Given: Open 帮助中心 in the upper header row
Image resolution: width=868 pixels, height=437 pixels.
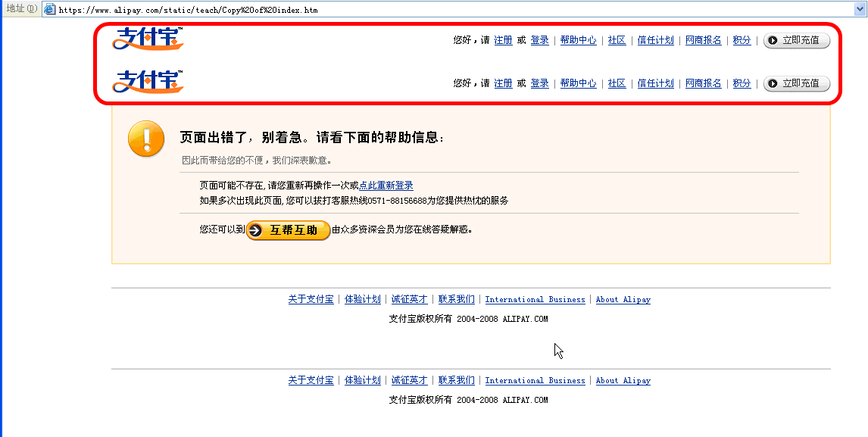Looking at the screenshot, I should click(579, 40).
